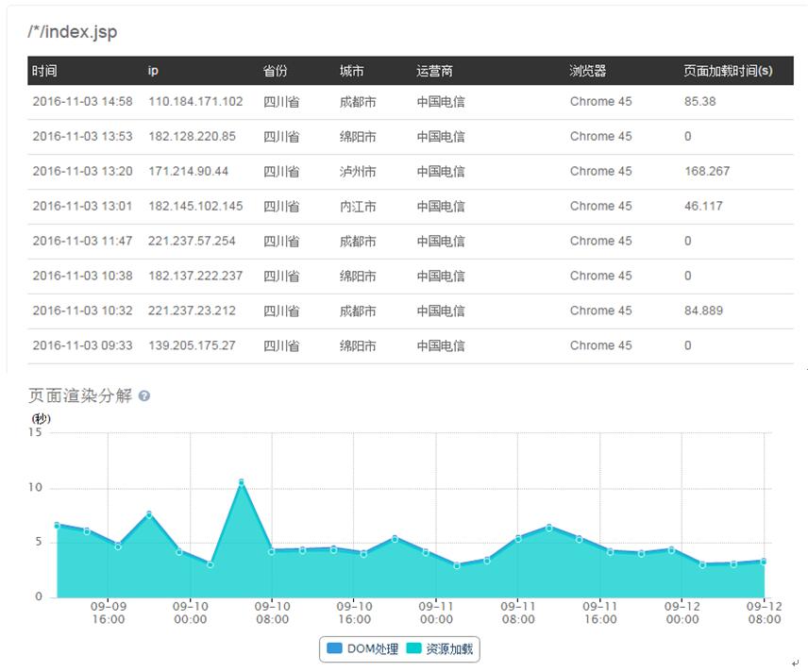Click the 运营商 column header
Screen dimensions: 808x672
tap(434, 71)
